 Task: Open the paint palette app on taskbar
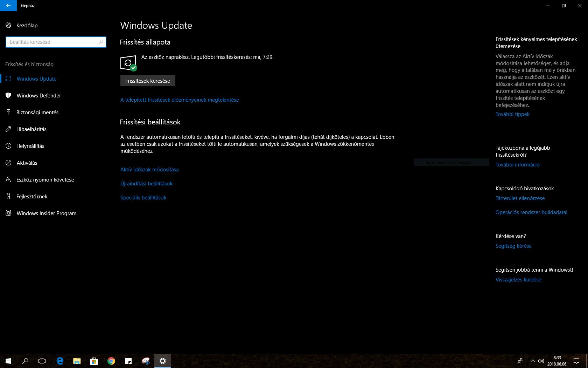[x=146, y=361]
